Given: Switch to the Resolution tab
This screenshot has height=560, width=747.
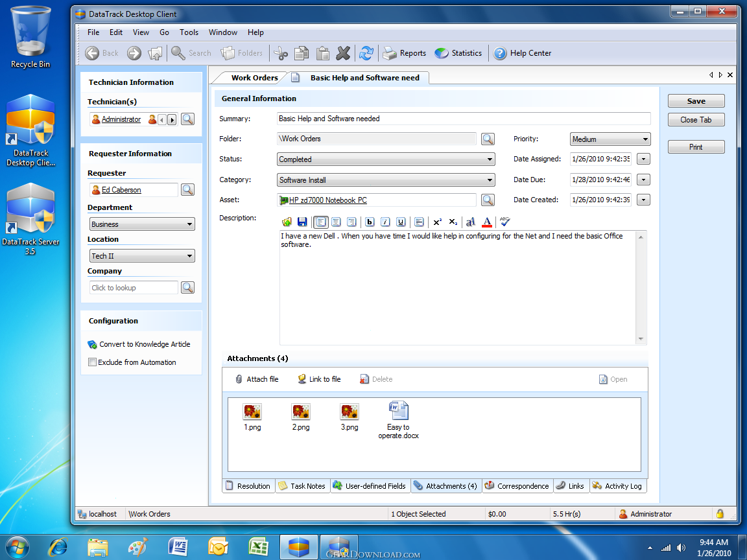Looking at the screenshot, I should pos(248,485).
